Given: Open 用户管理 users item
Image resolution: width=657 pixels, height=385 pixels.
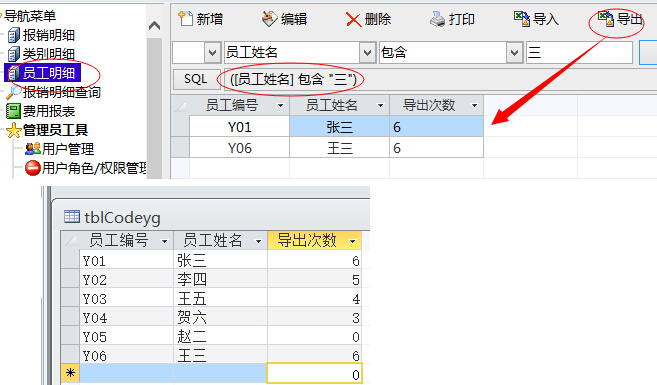Looking at the screenshot, I should point(59,149).
